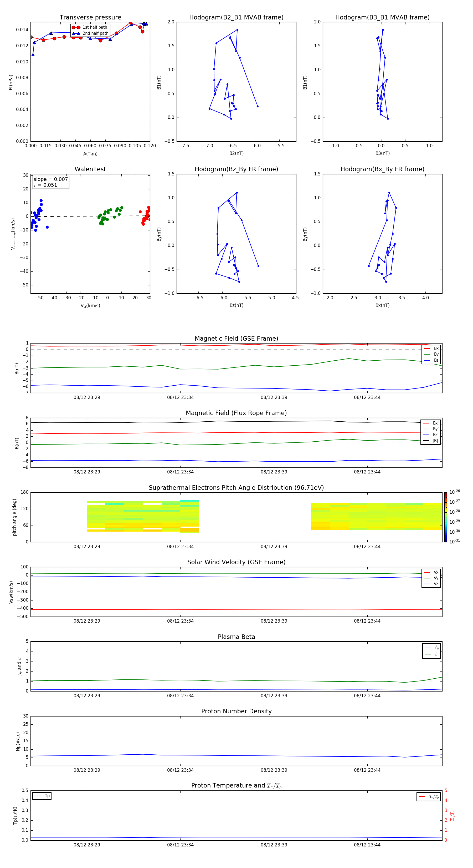The image size is (473, 868).
Task: Select the "1st half path" legend entry
Action: pos(90,27)
